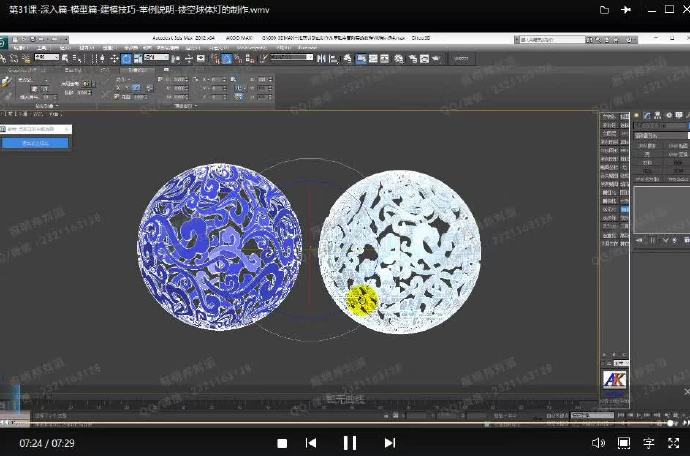Open the Select by Name list icon

point(77,58)
